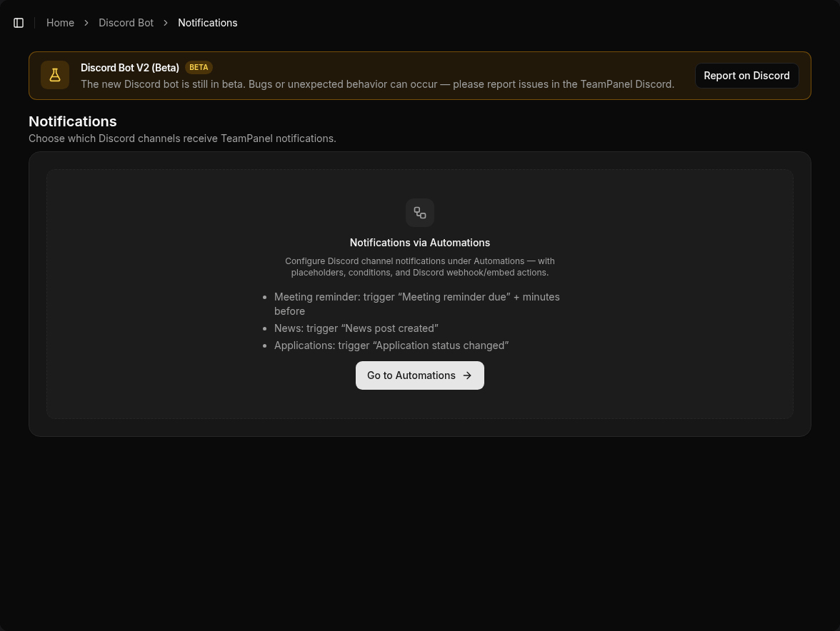This screenshot has height=631, width=840.
Task: Click the Discord Bot V2 (Beta) title
Action: 130,68
